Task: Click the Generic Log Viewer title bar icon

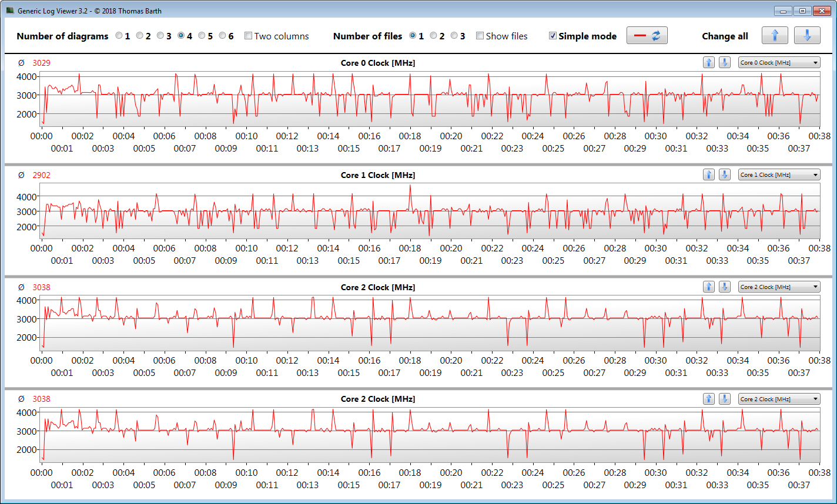Action: click(x=10, y=11)
